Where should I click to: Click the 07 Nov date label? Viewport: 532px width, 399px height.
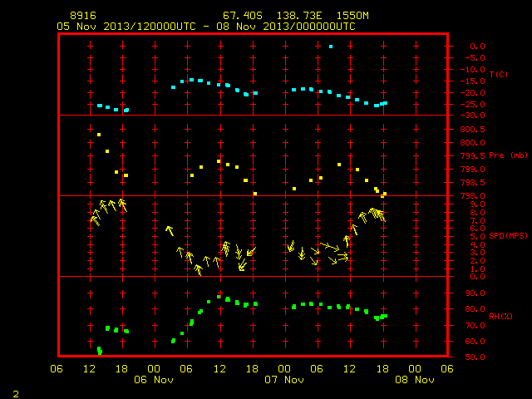coord(284,380)
